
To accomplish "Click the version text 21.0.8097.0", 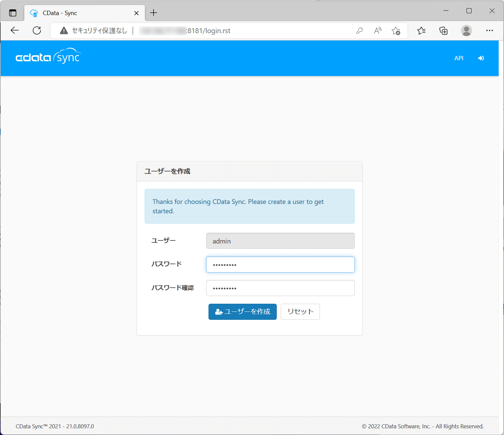I will click(x=80, y=426).
